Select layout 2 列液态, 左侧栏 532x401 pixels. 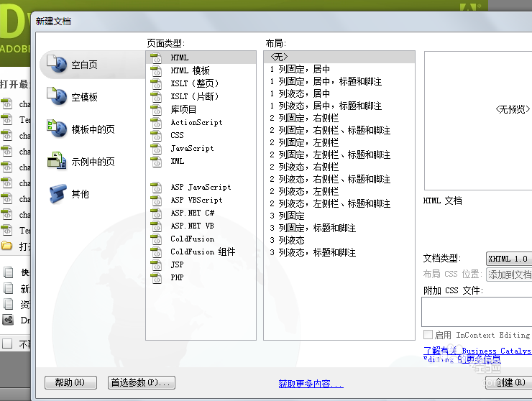pos(339,191)
